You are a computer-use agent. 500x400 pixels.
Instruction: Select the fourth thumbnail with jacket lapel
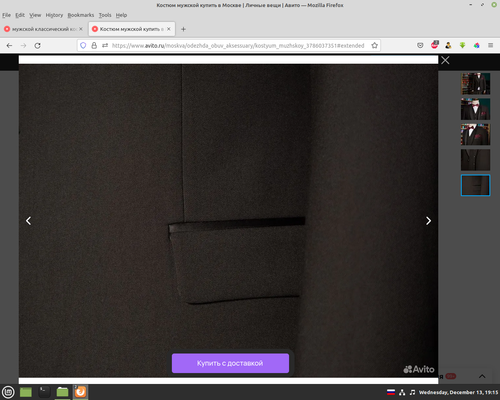pos(476,160)
